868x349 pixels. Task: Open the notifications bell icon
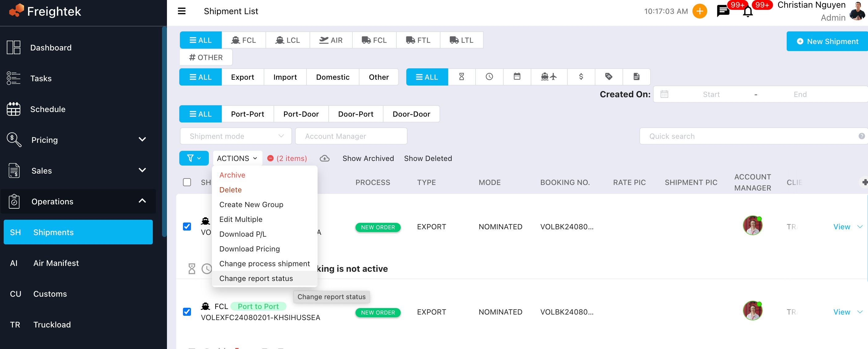click(x=747, y=12)
